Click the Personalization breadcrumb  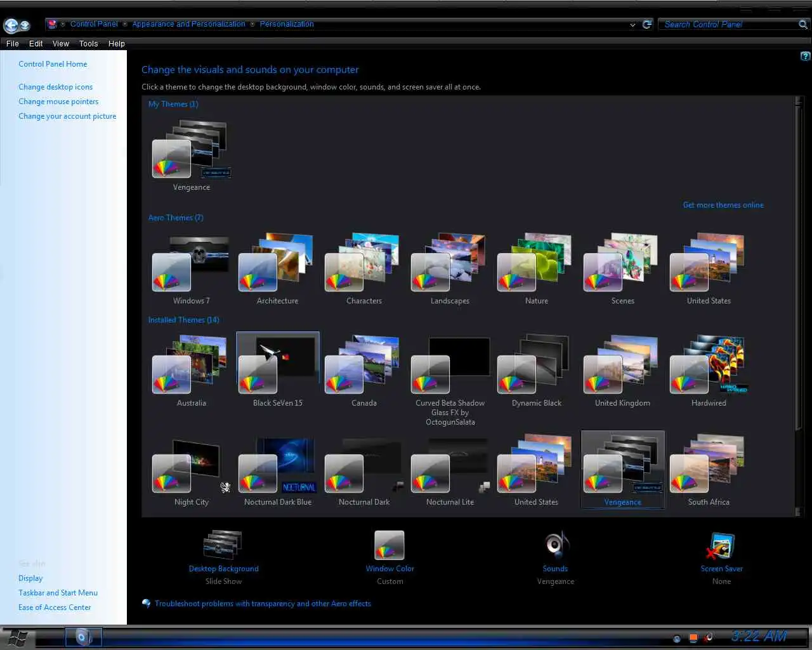click(287, 24)
